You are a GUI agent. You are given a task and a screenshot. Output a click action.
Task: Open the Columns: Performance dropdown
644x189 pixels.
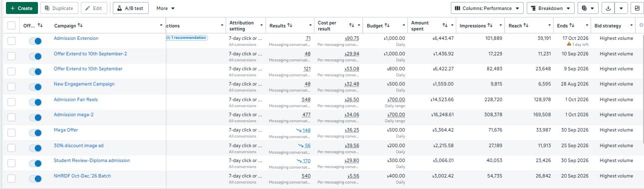pyautogui.click(x=487, y=8)
